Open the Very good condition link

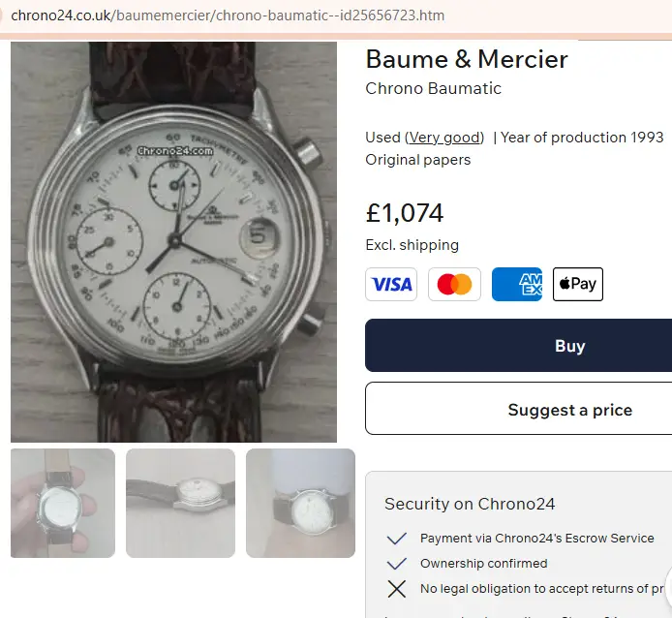pyautogui.click(x=444, y=138)
